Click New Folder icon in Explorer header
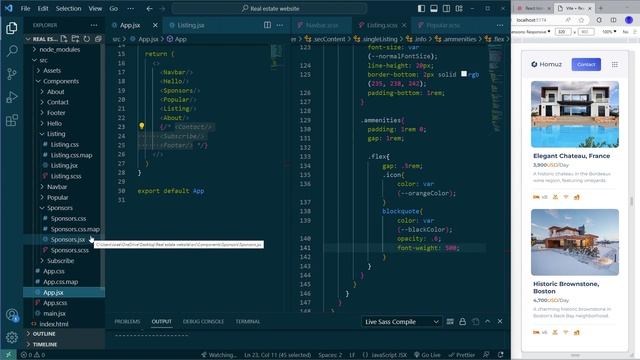The height and width of the screenshot is (360, 640). tap(75, 39)
